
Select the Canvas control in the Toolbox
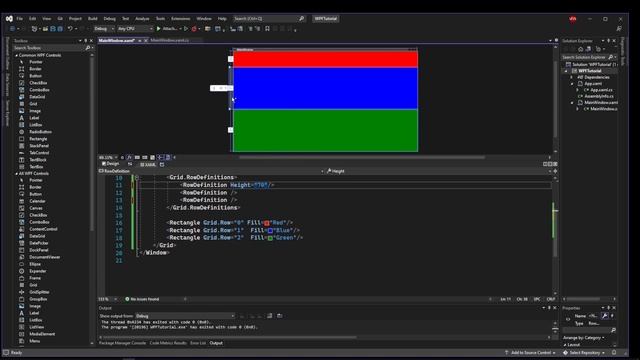(36, 208)
